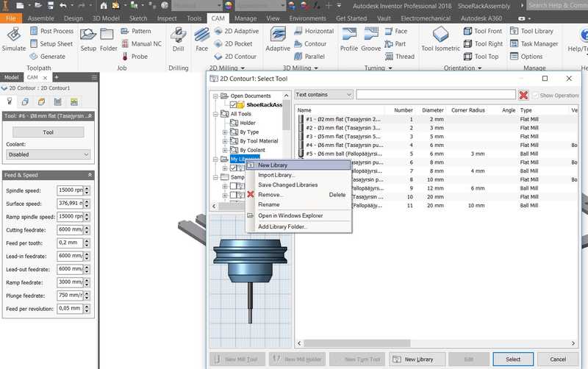Click the New Library bottom button
Screen dimensions: 588x369
[417, 359]
